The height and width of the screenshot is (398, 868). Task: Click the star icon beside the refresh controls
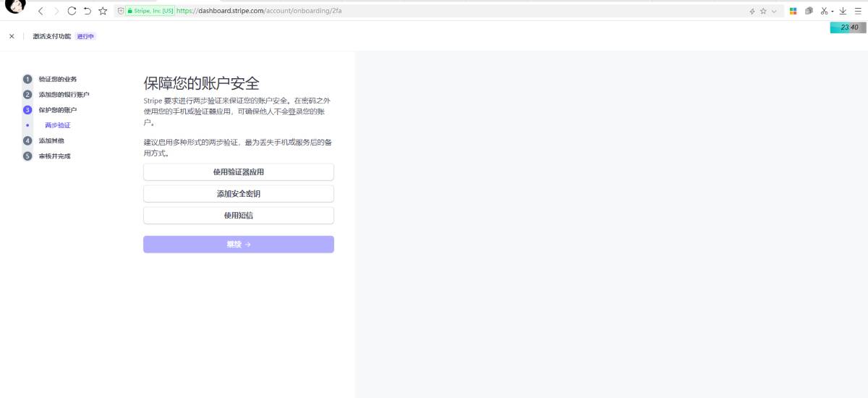[x=103, y=11]
